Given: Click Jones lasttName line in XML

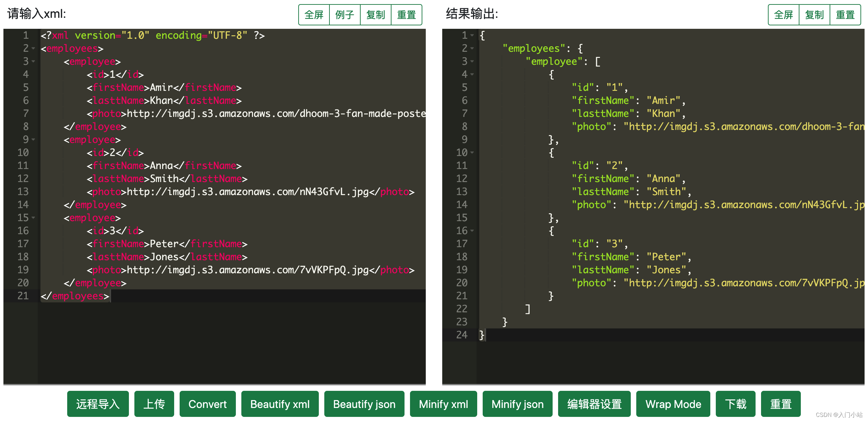Looking at the screenshot, I should coord(167,257).
